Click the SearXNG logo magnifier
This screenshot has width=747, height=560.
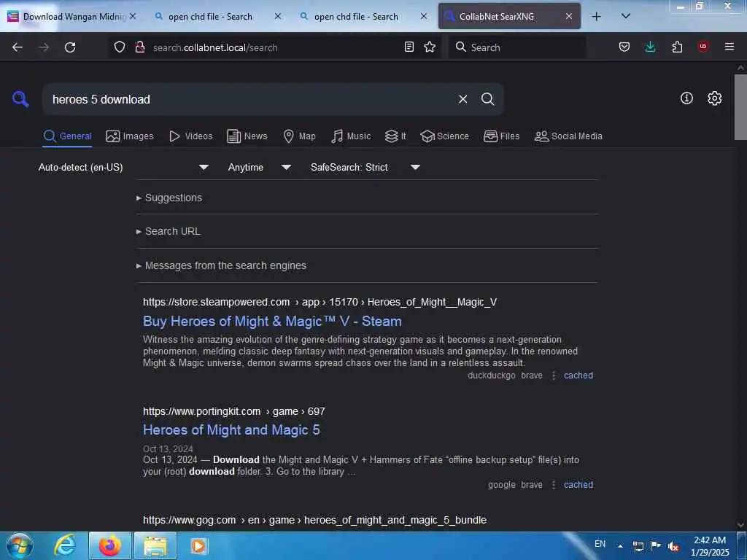(x=20, y=99)
